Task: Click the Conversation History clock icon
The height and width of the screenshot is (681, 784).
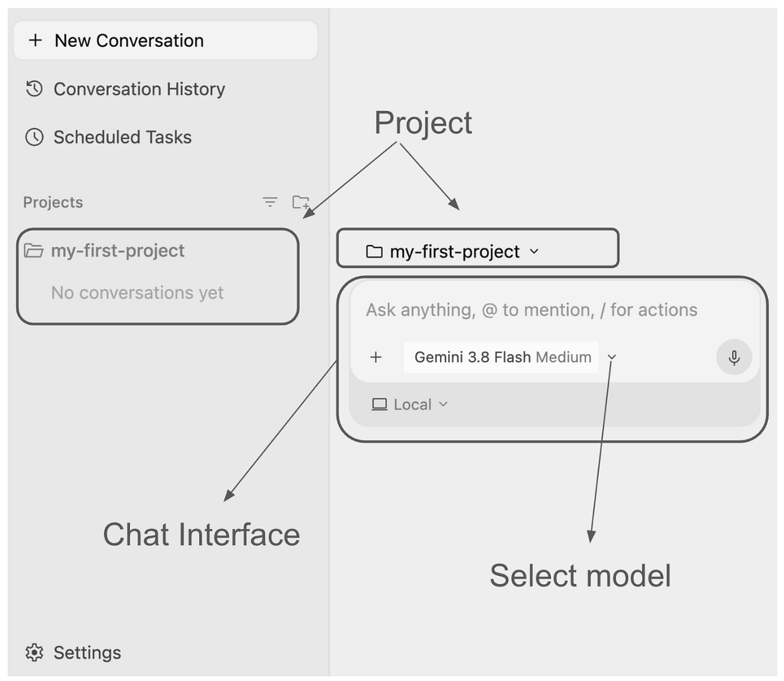Action: pos(34,89)
